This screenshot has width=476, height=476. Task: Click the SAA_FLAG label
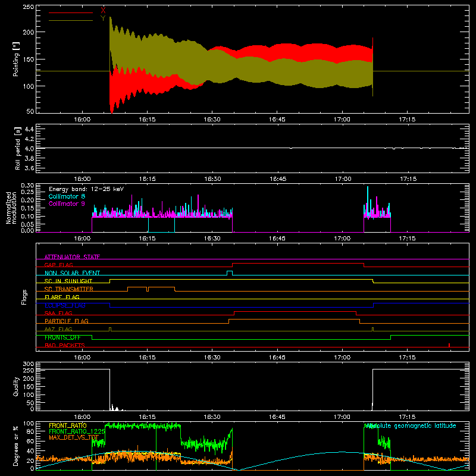pyautogui.click(x=58, y=313)
